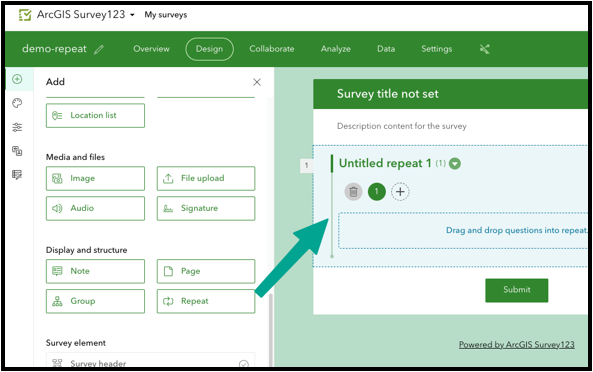Click the drag and drop questions area
This screenshot has width=593, height=372.
[x=463, y=230]
